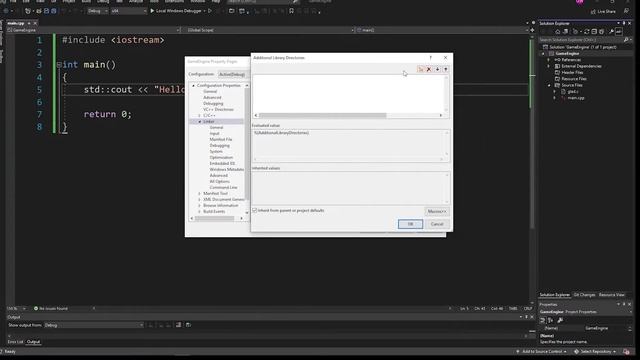The image size is (640, 360).
Task: Toggle Inherit from parent or project defaults
Action: 255,211
